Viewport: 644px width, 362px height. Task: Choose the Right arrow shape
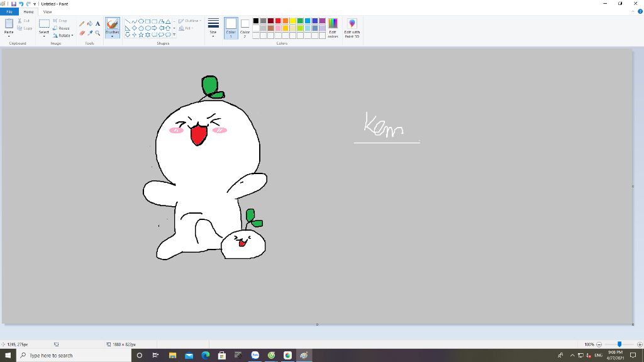[x=155, y=28]
